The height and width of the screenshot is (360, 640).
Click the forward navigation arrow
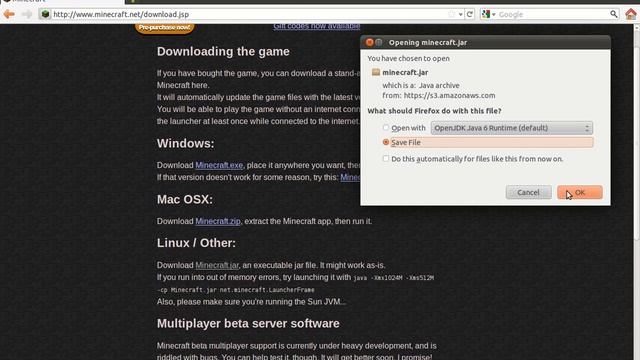(x=27, y=14)
